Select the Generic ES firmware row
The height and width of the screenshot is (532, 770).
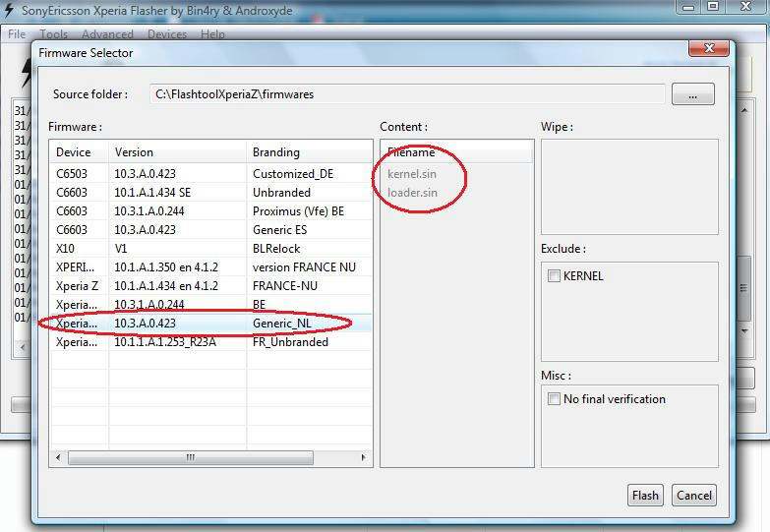pos(211,230)
